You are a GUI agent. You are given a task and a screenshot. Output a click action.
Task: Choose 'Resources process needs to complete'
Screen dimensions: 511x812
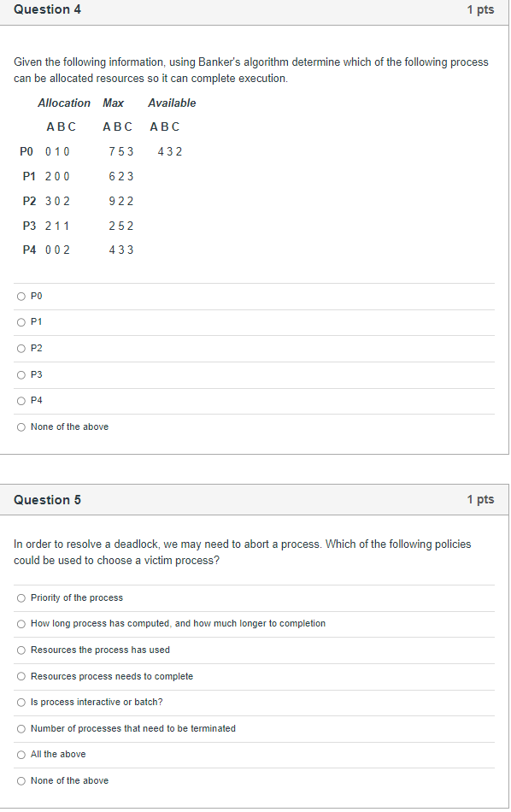(x=21, y=676)
